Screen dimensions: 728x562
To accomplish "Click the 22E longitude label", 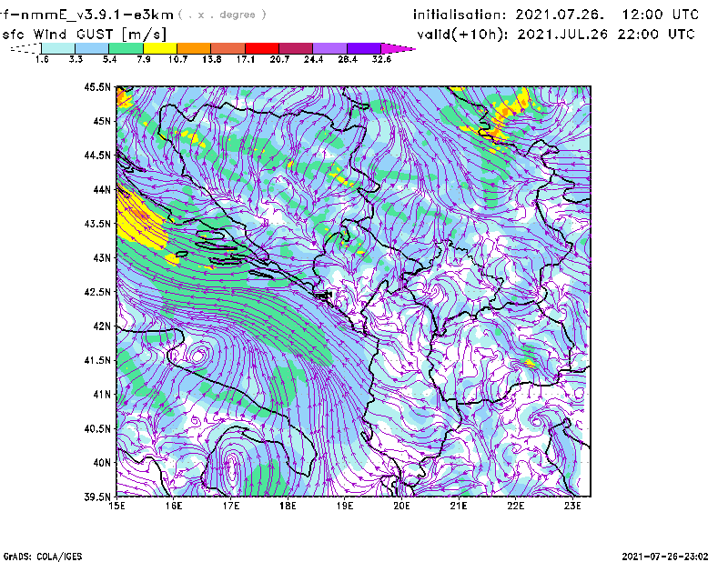I will (515, 506).
